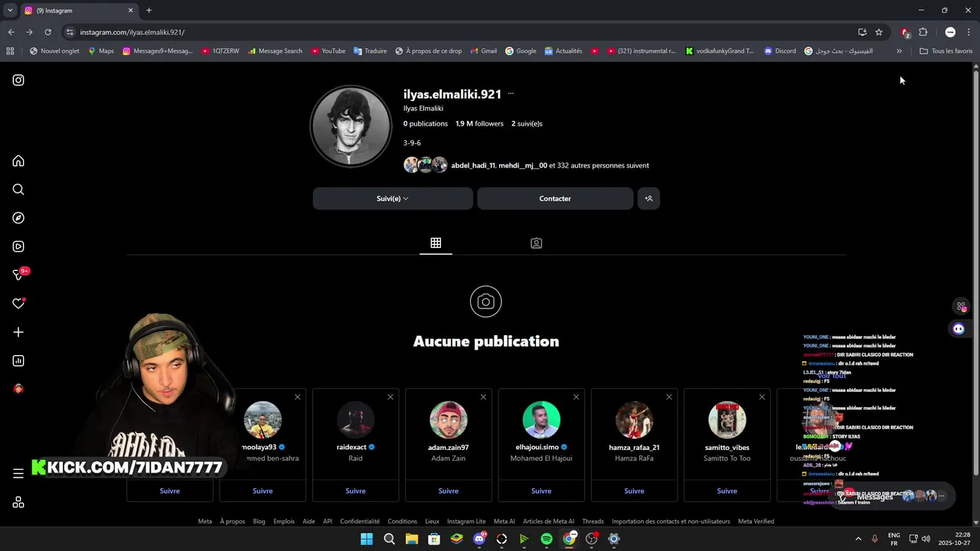
Task: Click the Meta Verified footer link
Action: 756,521
